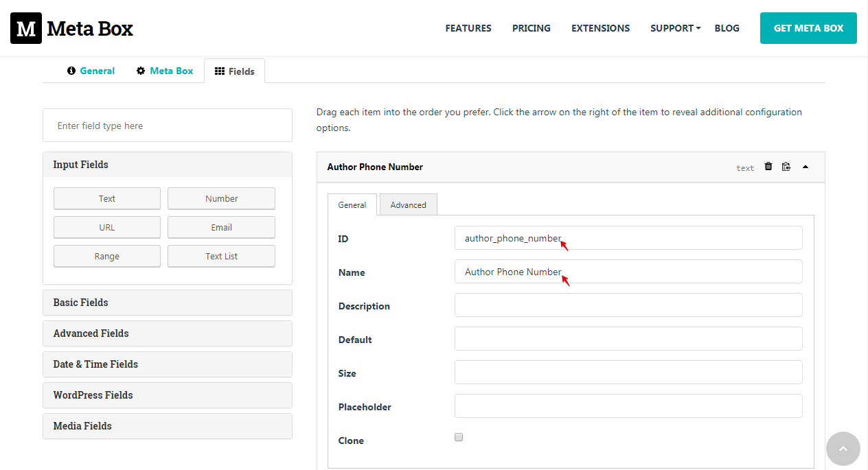
Task: Click the ID input showing author_phone_number
Action: (628, 237)
